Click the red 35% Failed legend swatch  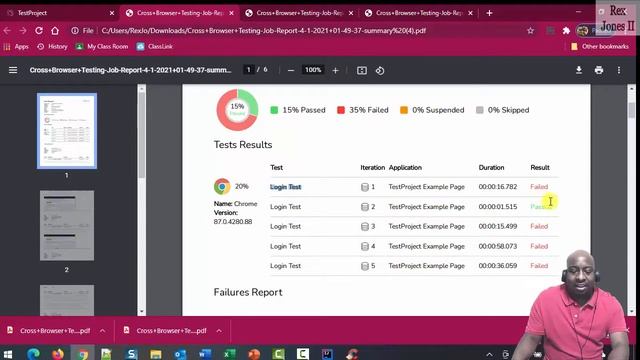pyautogui.click(x=341, y=110)
